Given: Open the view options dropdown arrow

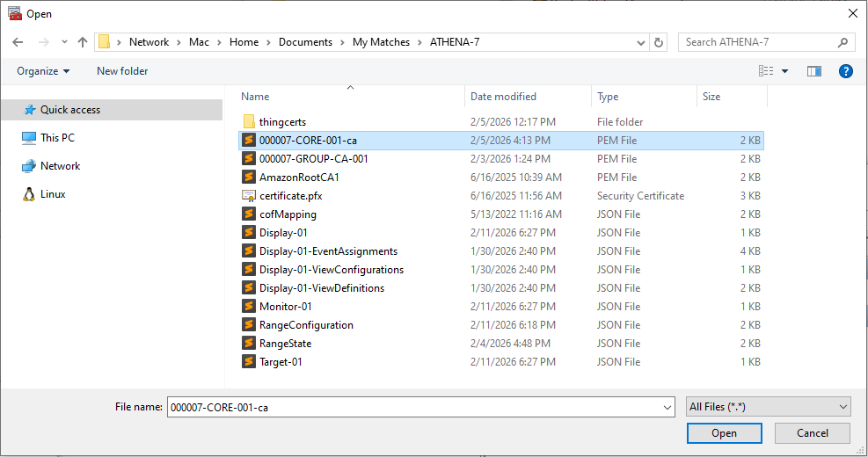Looking at the screenshot, I should click(x=784, y=71).
